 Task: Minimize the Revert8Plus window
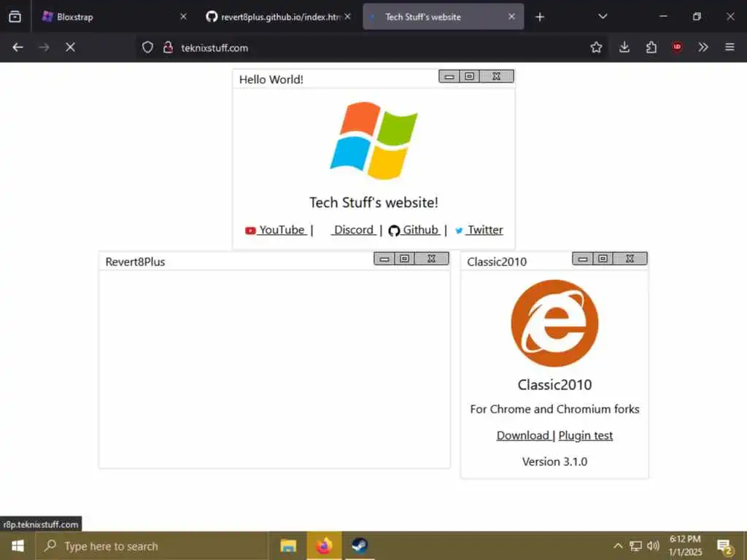pos(384,259)
